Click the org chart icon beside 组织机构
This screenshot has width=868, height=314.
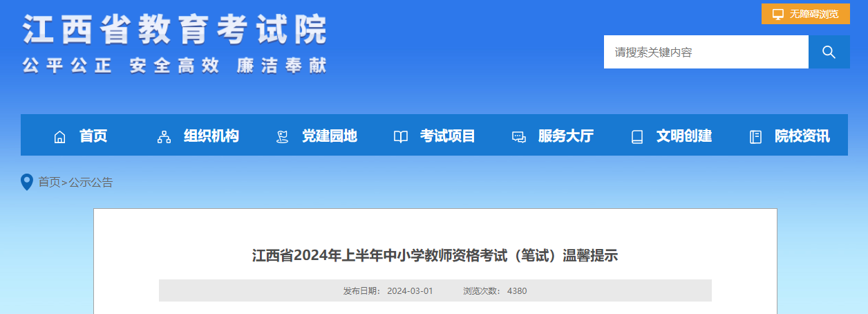[164, 137]
